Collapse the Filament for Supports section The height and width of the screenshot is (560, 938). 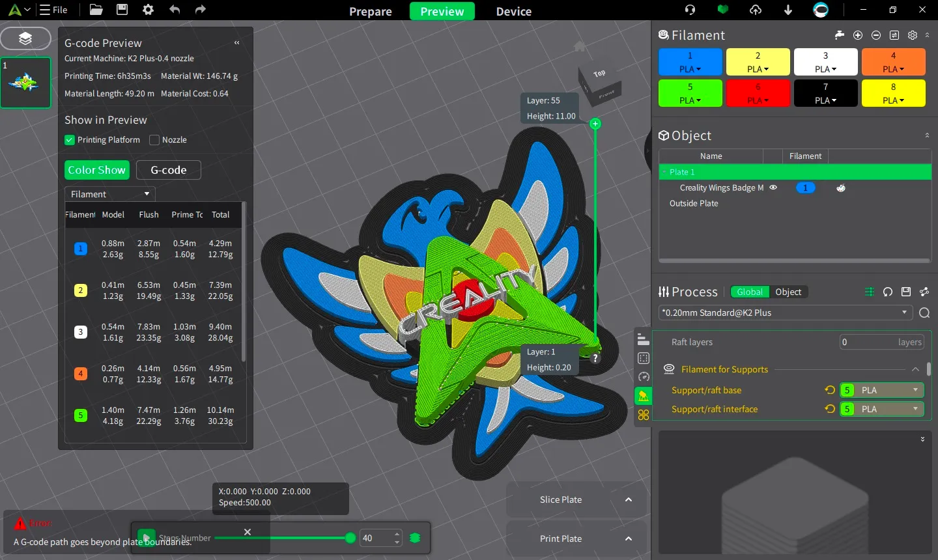(915, 369)
